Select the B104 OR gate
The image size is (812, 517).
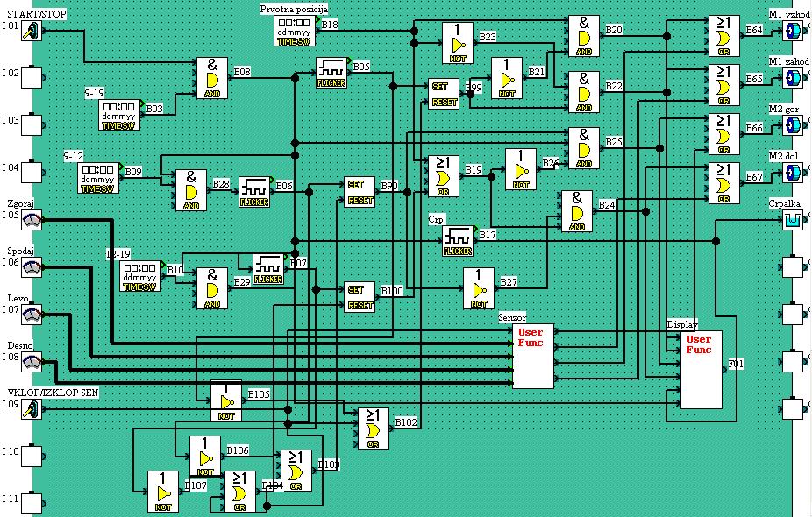click(x=240, y=492)
